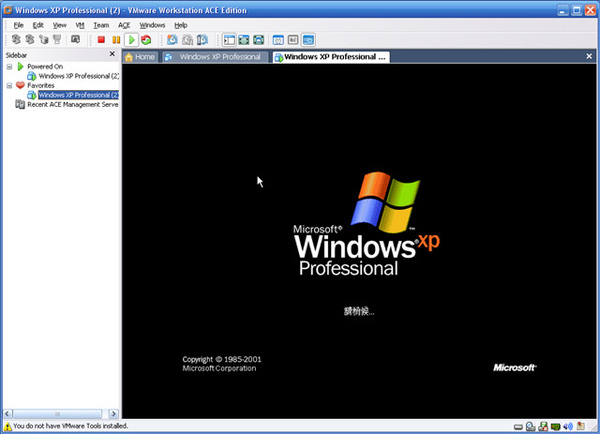Toggle the Show/Hide Sidebar toolbar icon
This screenshot has height=434, width=600.
[x=229, y=39]
